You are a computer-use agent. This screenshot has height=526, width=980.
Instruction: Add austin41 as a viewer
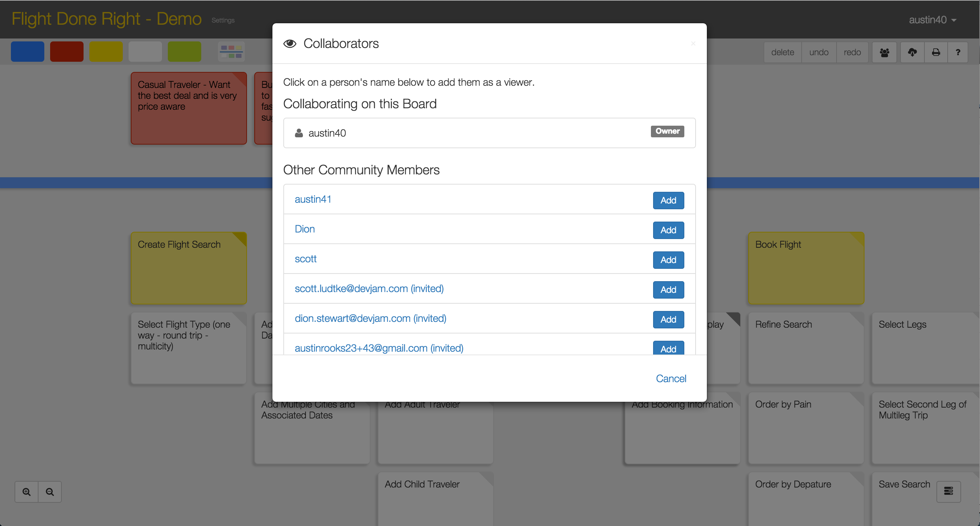(668, 201)
